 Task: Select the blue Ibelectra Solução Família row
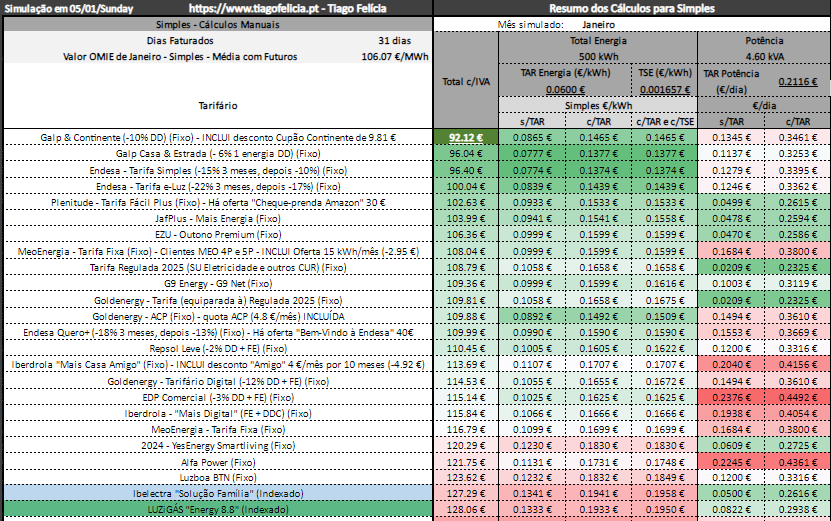point(217,493)
